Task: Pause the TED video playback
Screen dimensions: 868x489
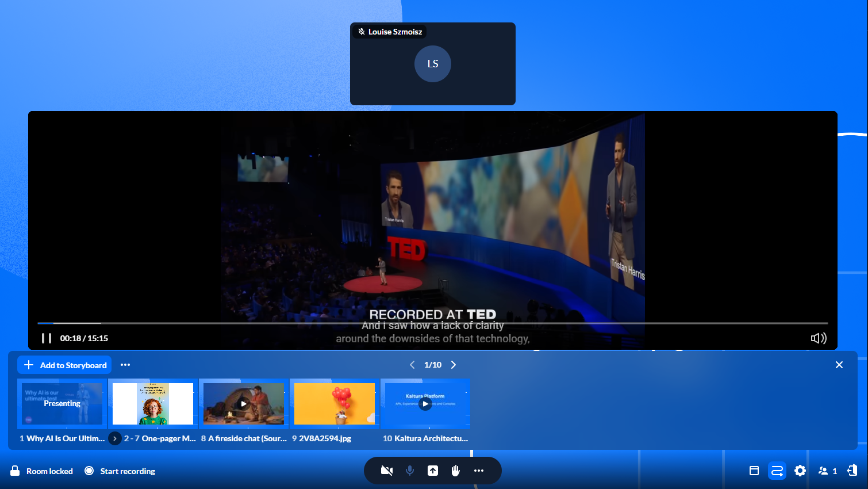Action: point(47,338)
